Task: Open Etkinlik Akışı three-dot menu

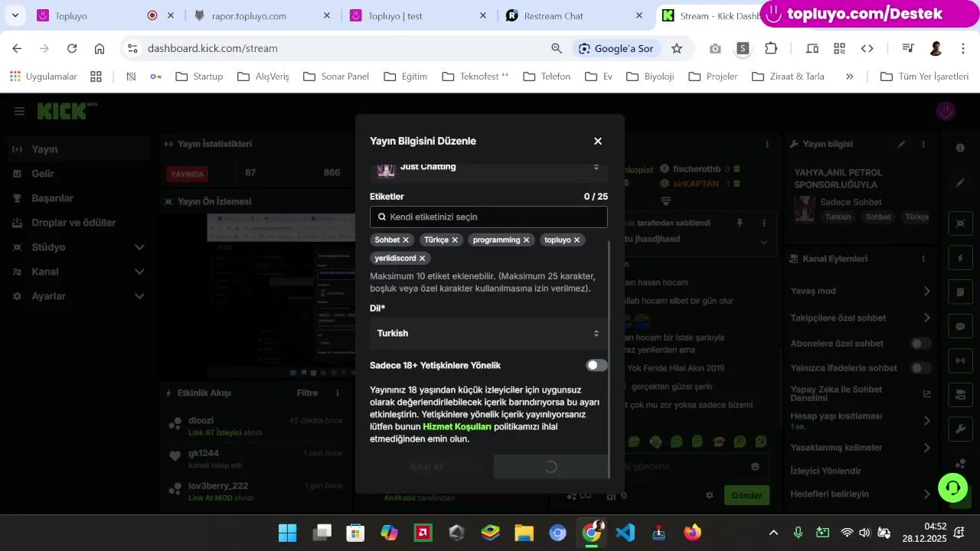Action: tap(338, 393)
